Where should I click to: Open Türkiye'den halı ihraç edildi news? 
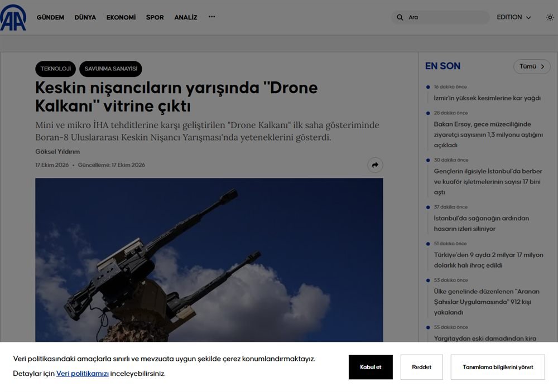click(489, 260)
